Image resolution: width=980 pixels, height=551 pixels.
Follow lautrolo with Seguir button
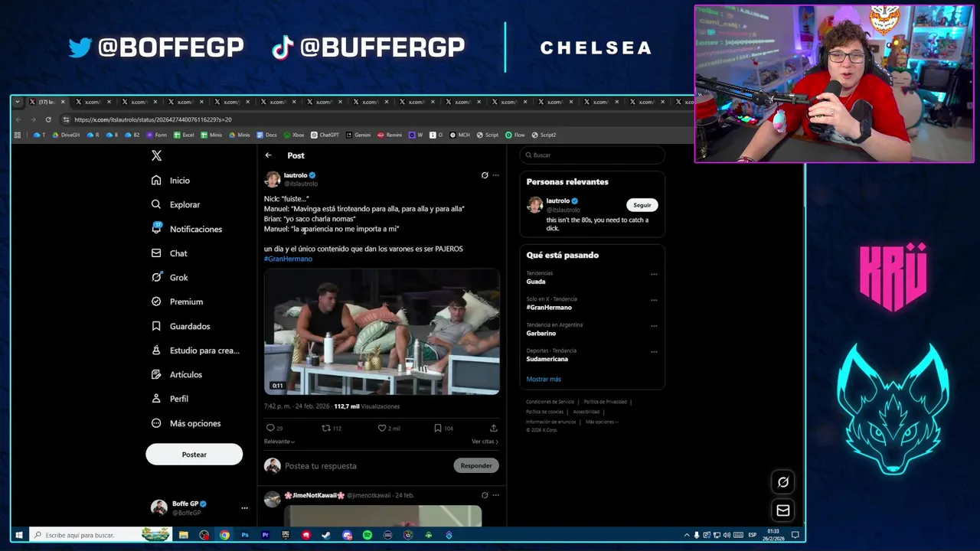(x=642, y=205)
